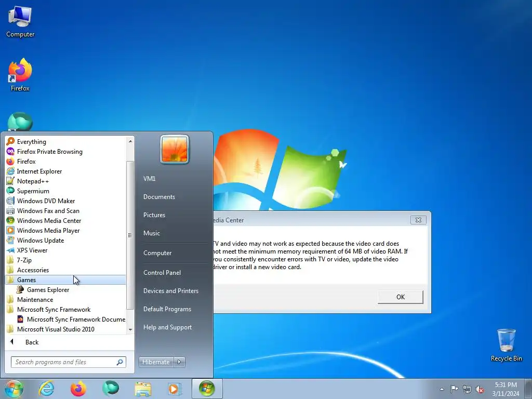532x399 pixels.
Task: Open Windows Media Player taskbar icon
Action: point(175,389)
